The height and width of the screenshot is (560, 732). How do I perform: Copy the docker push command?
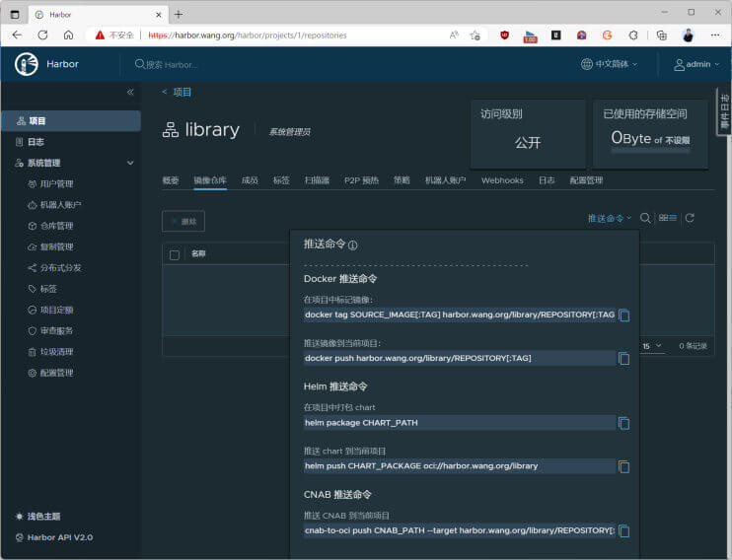(x=623, y=359)
